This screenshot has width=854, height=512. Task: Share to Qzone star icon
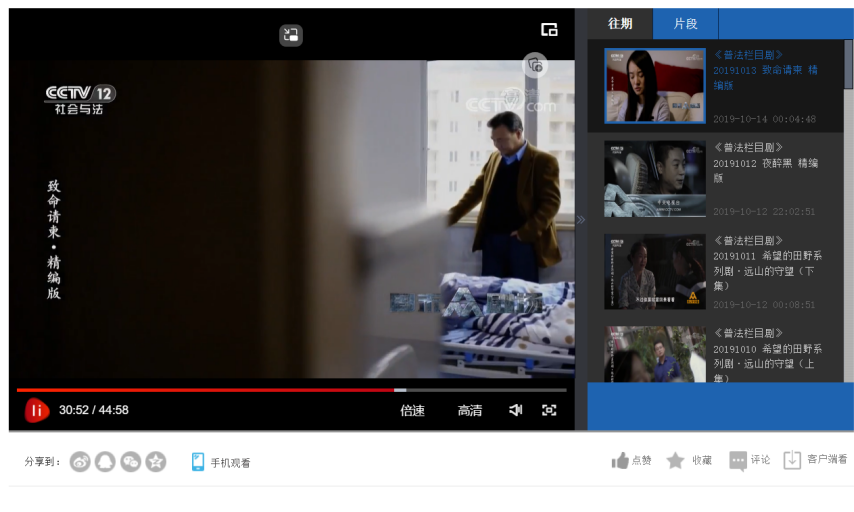[x=156, y=461]
